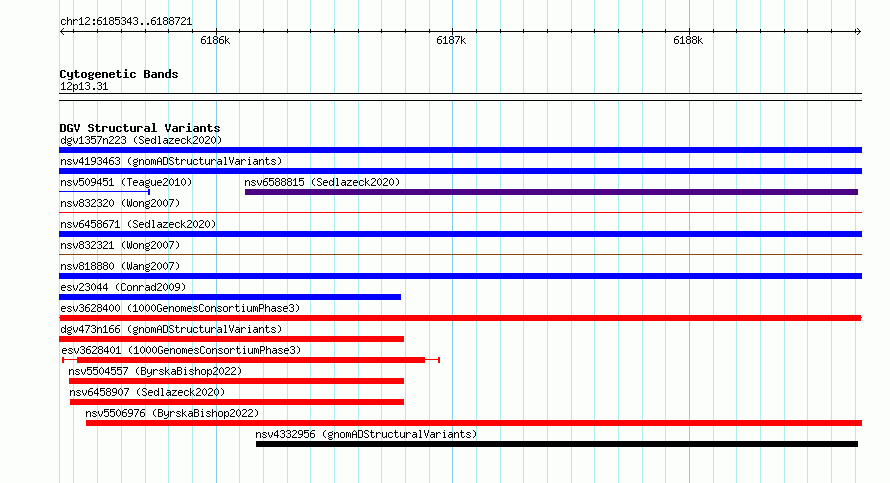Click the thin brown nsv832321 line
This screenshot has height=483, width=890.
[x=460, y=254]
